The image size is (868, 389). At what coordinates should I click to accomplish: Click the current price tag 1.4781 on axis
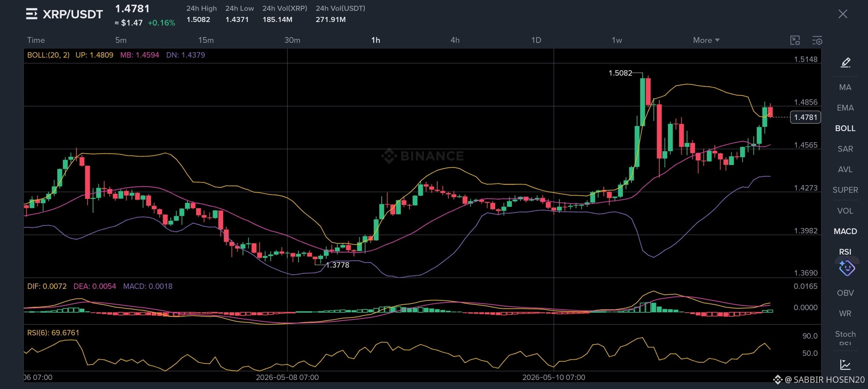click(x=805, y=117)
